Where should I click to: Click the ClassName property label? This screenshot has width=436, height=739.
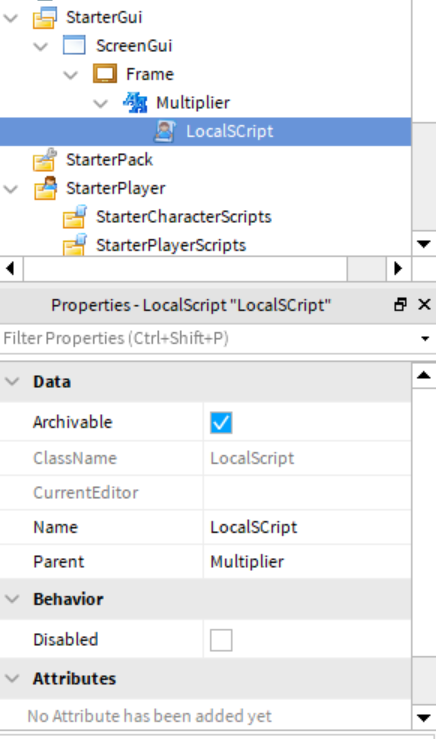pyautogui.click(x=75, y=458)
